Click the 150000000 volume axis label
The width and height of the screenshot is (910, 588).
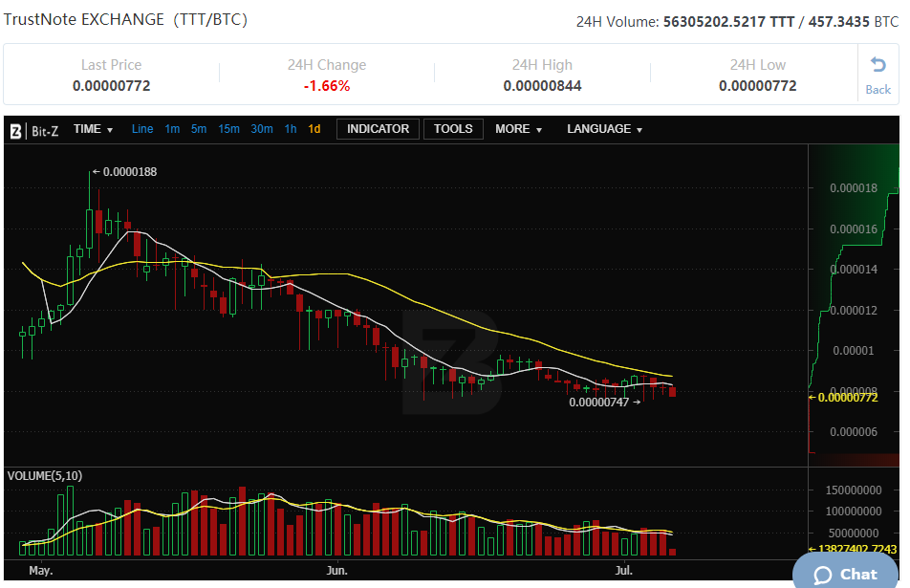click(x=854, y=490)
